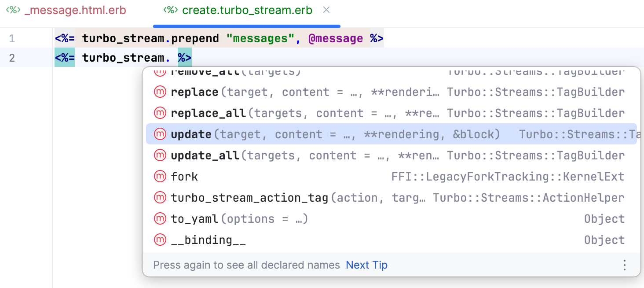This screenshot has width=644, height=288.
Task: Open the Next Tip link
Action: (x=367, y=265)
